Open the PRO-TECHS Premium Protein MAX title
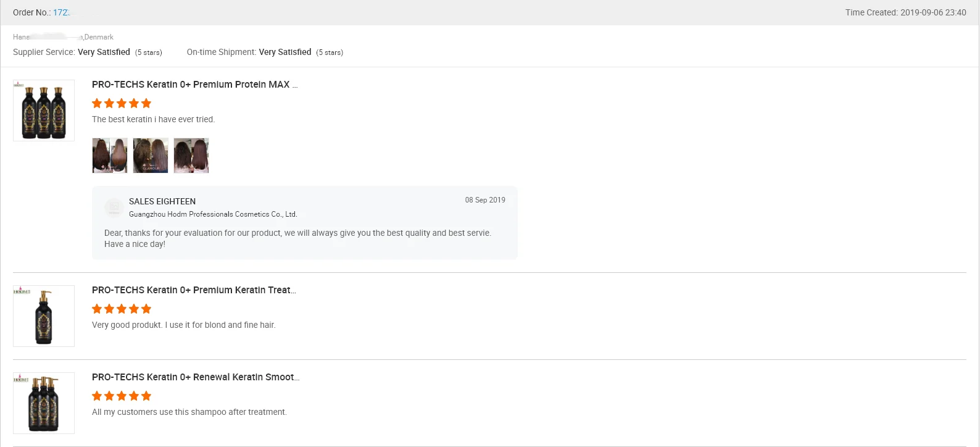980x447 pixels. (194, 85)
